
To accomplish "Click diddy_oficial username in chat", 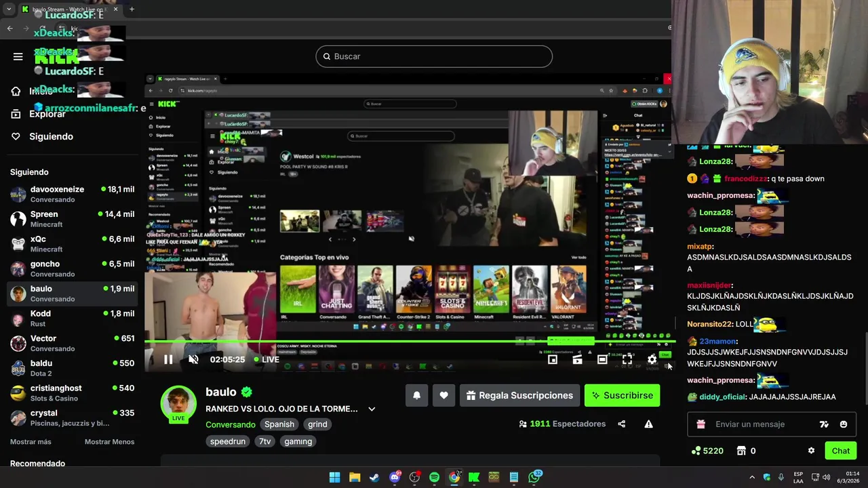I will [x=723, y=397].
